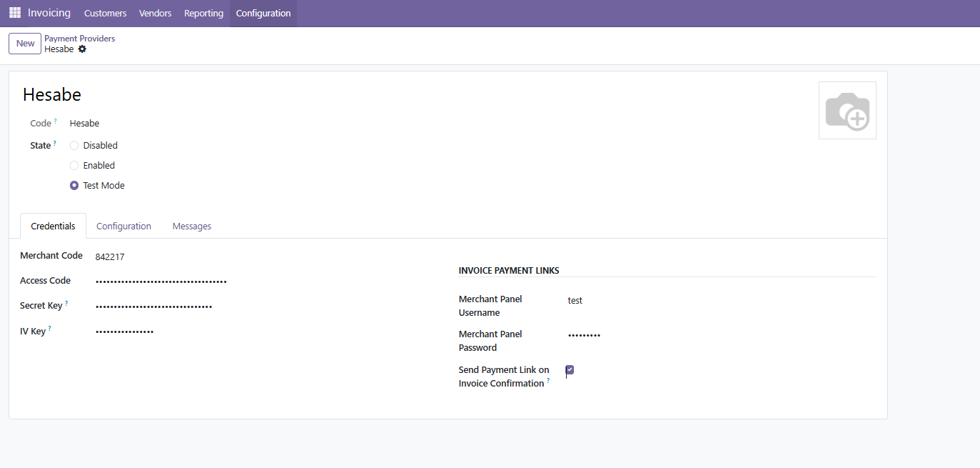The image size is (980, 468).
Task: Click the 'Merchant Panel Username' label
Action: click(x=490, y=306)
